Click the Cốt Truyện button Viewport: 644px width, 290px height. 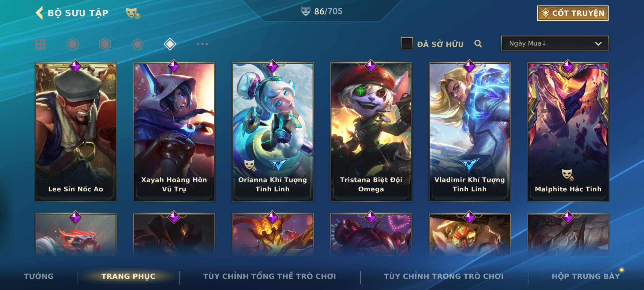(573, 13)
